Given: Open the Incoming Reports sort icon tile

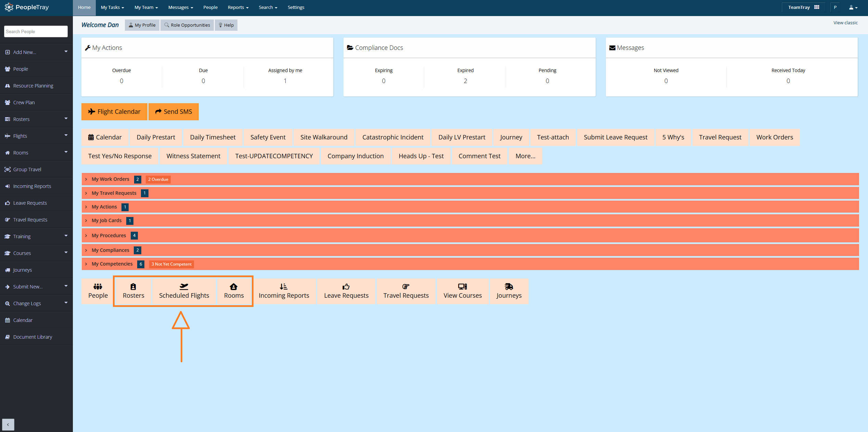Looking at the screenshot, I should 284,291.
